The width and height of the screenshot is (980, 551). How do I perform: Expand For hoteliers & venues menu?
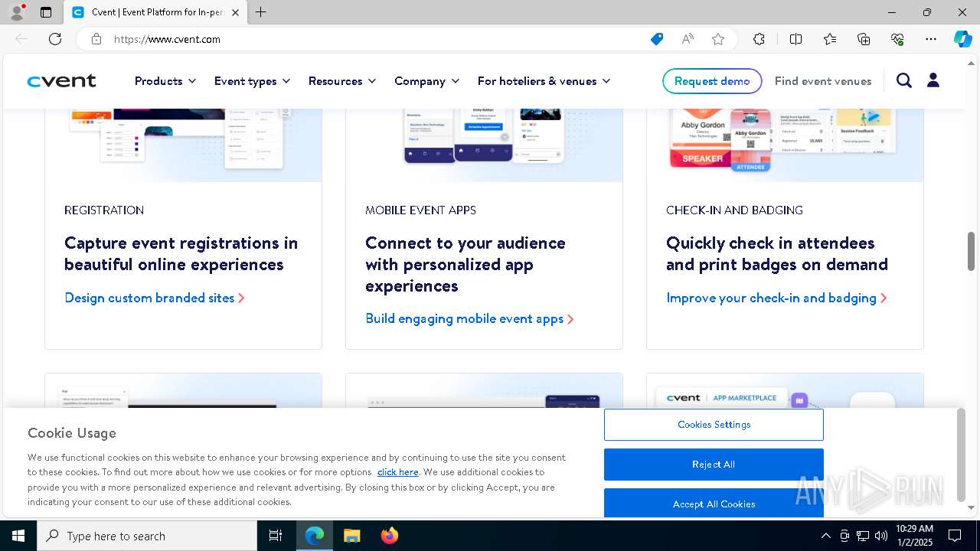click(544, 81)
